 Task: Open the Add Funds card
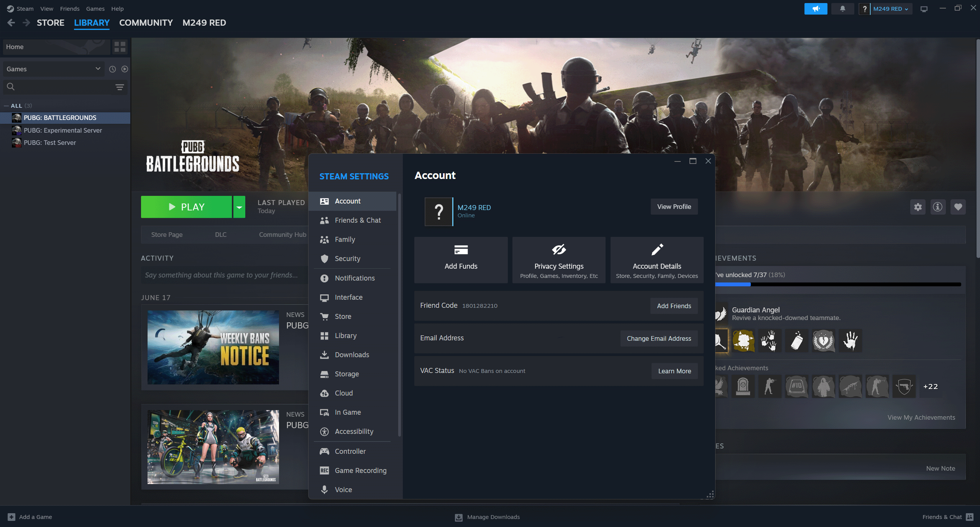pyautogui.click(x=461, y=260)
